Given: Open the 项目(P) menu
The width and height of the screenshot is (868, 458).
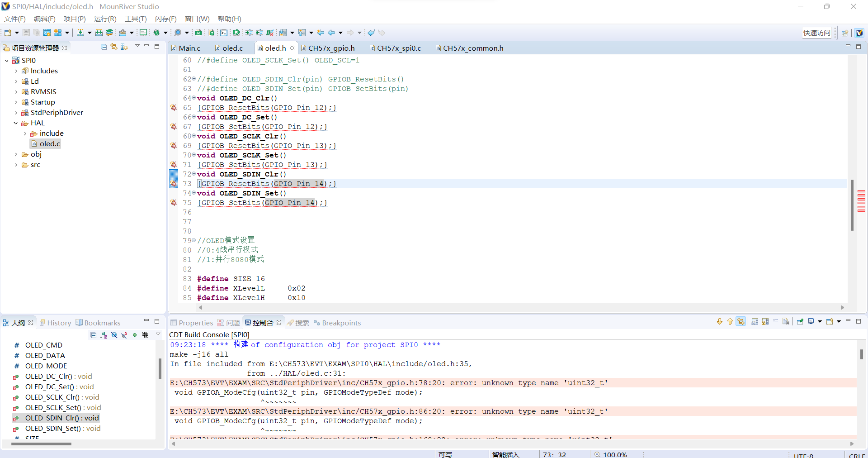Looking at the screenshot, I should click(x=75, y=19).
